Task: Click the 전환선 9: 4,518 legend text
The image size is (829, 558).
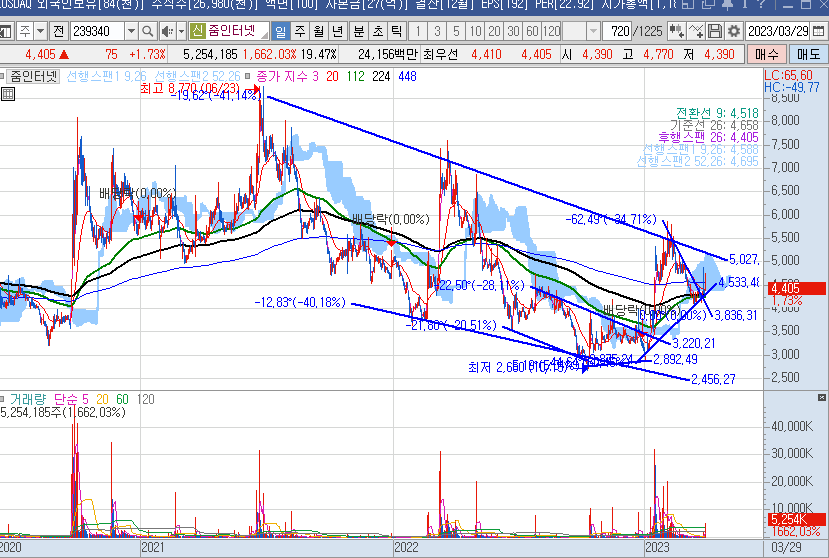Action: point(717,113)
